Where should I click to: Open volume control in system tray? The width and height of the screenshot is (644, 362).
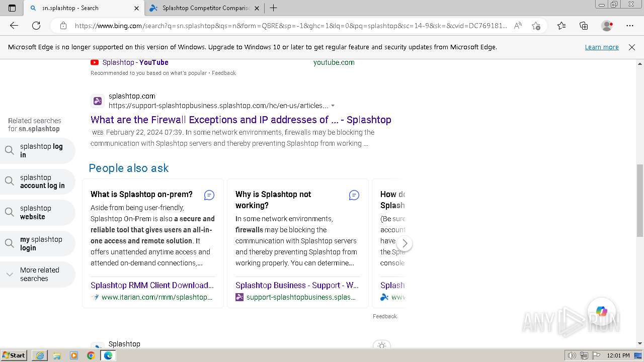point(572,355)
